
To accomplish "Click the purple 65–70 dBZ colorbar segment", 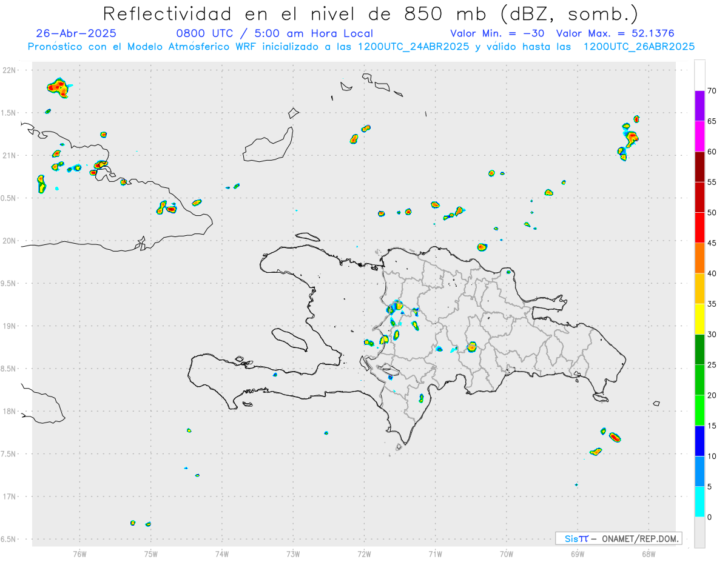I will point(699,105).
